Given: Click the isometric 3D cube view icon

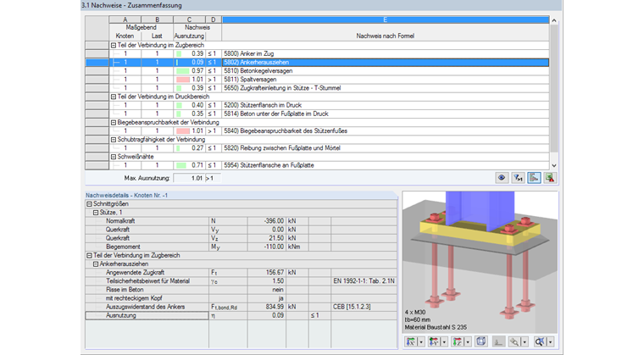Looking at the screenshot, I should [481, 341].
